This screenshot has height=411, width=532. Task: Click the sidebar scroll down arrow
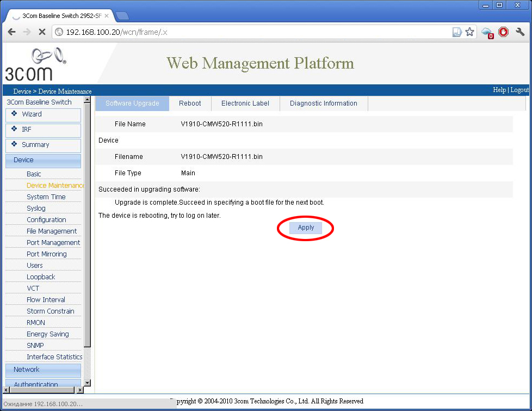87,383
